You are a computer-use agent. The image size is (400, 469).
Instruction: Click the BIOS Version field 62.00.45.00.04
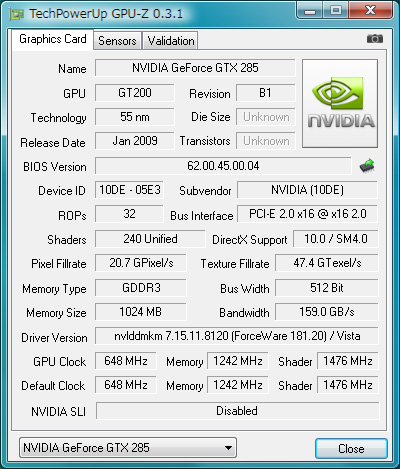(223, 166)
